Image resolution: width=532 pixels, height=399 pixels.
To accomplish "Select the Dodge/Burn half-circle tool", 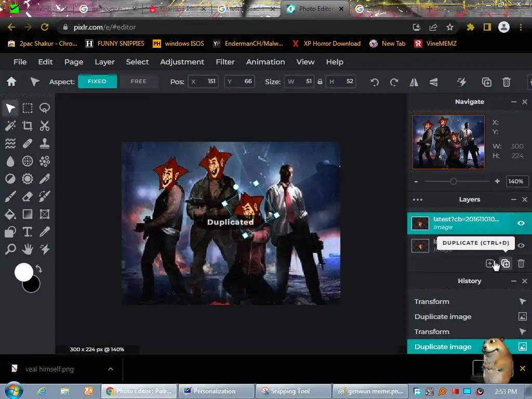I will click(10, 179).
